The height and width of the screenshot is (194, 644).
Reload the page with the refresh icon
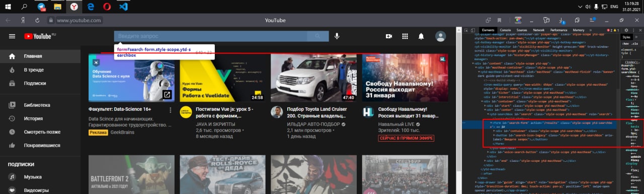pyautogui.click(x=37, y=20)
